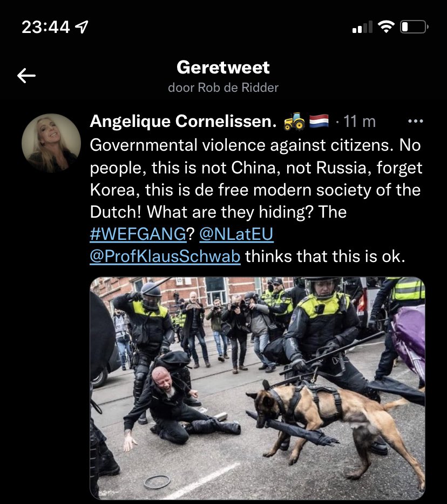
Task: Tap the back arrow icon
Action: [26, 76]
